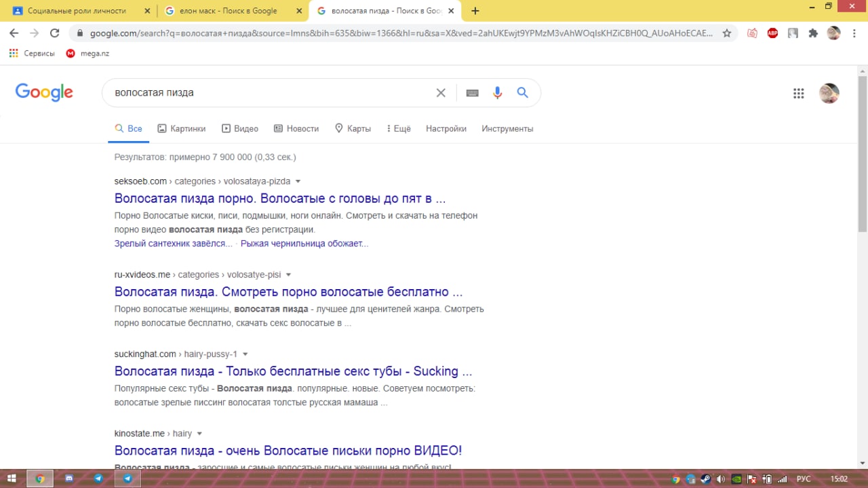Open the Action Center flag tray icon
The height and width of the screenshot is (488, 868).
[751, 478]
